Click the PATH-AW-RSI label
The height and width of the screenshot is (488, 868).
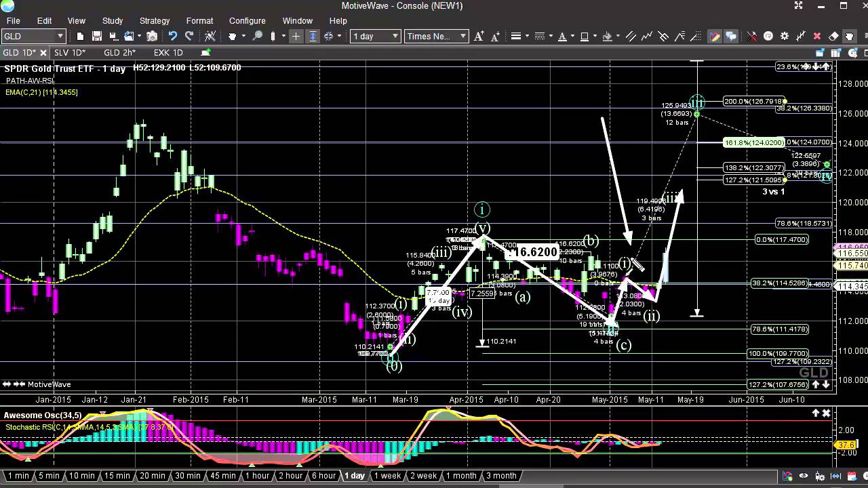28,81
